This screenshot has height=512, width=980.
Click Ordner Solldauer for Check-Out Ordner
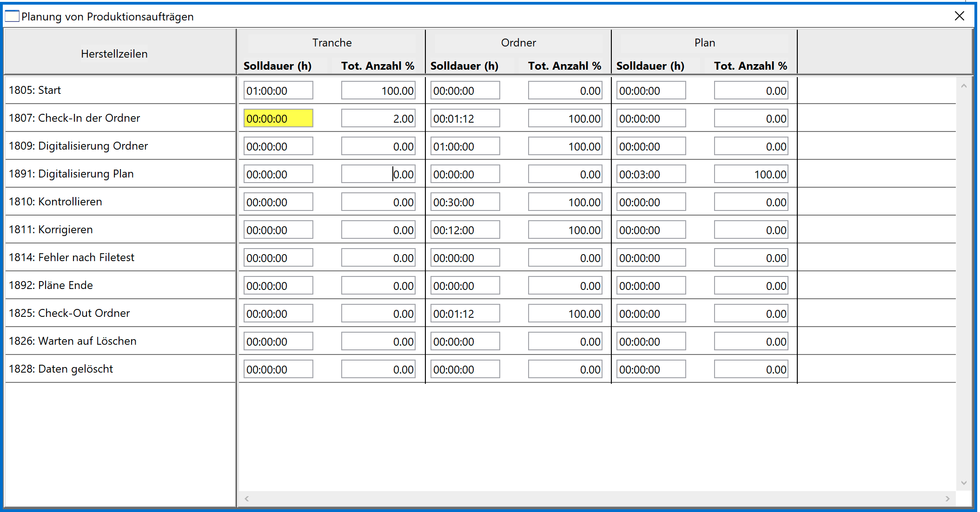(465, 314)
